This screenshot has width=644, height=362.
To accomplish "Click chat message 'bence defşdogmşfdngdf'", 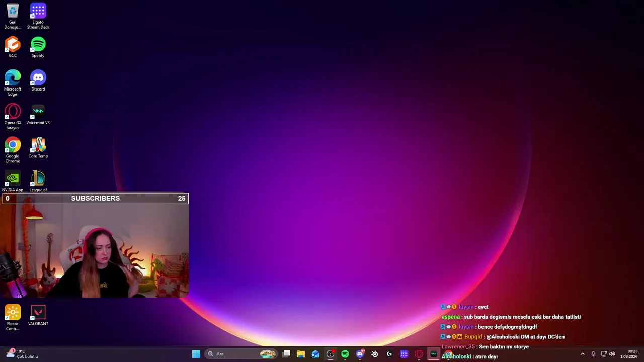I will pos(508,327).
